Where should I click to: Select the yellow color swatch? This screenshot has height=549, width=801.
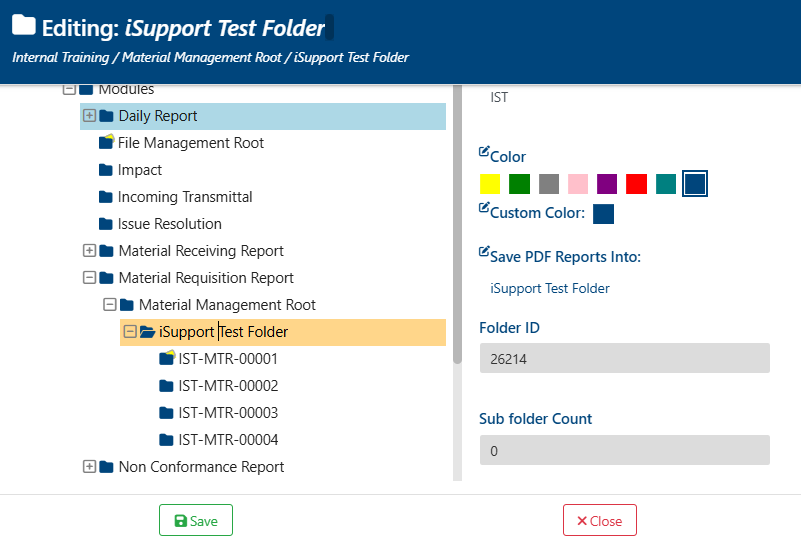coord(490,184)
